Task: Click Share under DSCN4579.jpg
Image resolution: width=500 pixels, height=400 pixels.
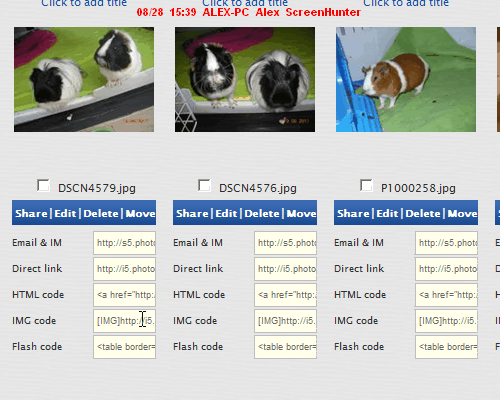Action: pos(31,213)
